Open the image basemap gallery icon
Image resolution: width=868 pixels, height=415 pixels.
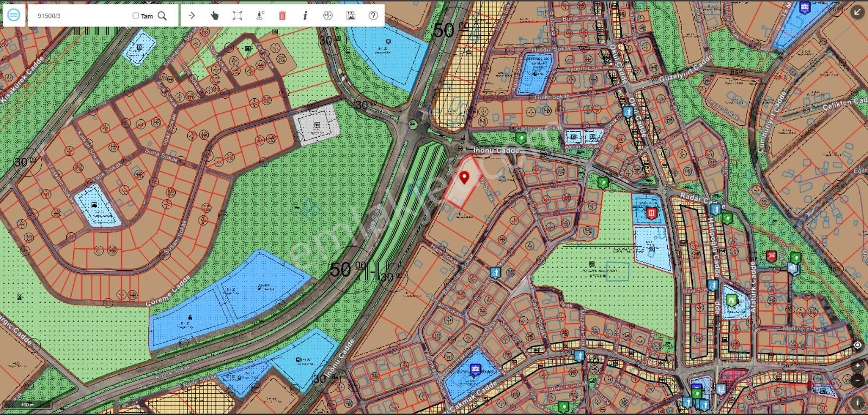point(350,16)
